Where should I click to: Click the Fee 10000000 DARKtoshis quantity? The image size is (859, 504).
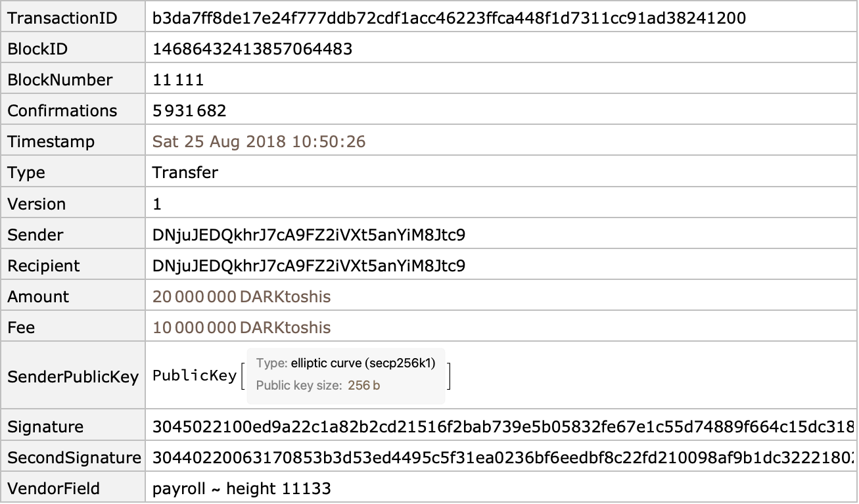click(x=242, y=327)
